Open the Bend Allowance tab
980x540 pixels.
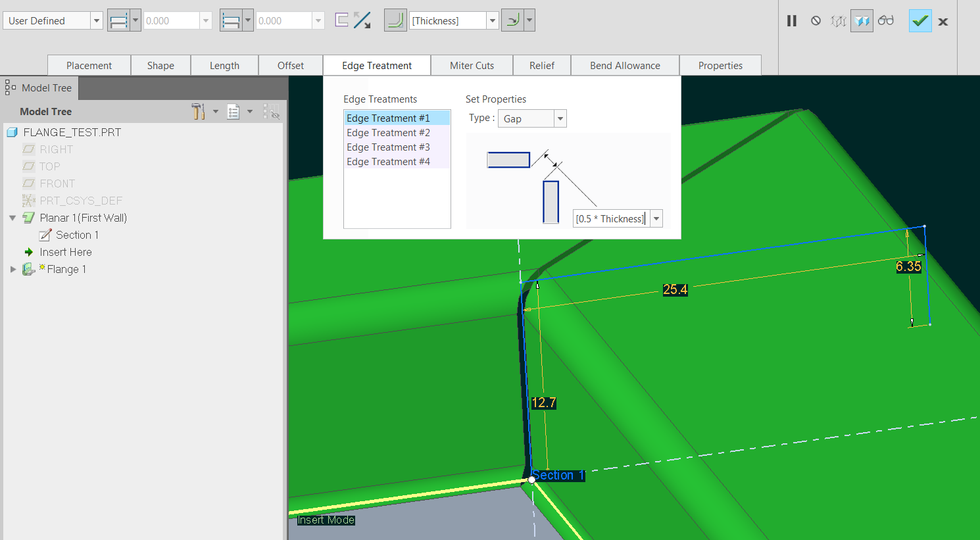[x=624, y=65]
